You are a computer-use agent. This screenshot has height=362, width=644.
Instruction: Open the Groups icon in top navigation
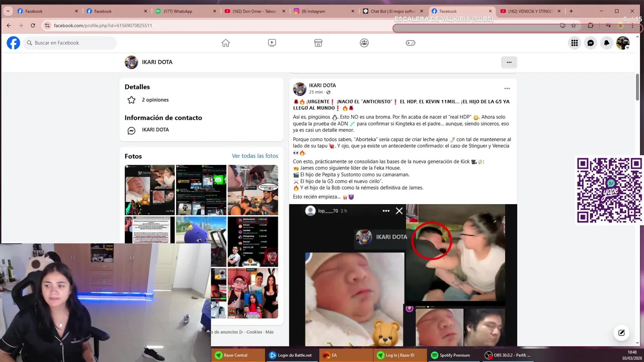coord(364,43)
